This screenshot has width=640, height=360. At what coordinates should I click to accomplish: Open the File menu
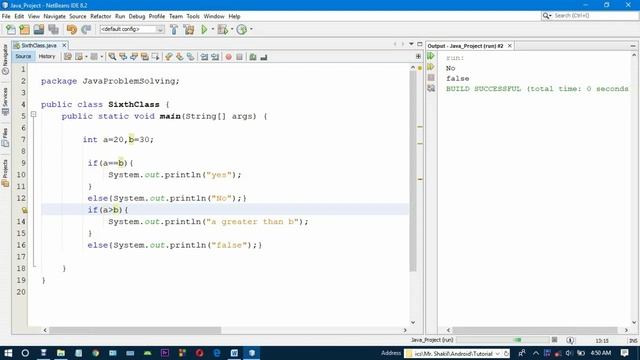6,16
